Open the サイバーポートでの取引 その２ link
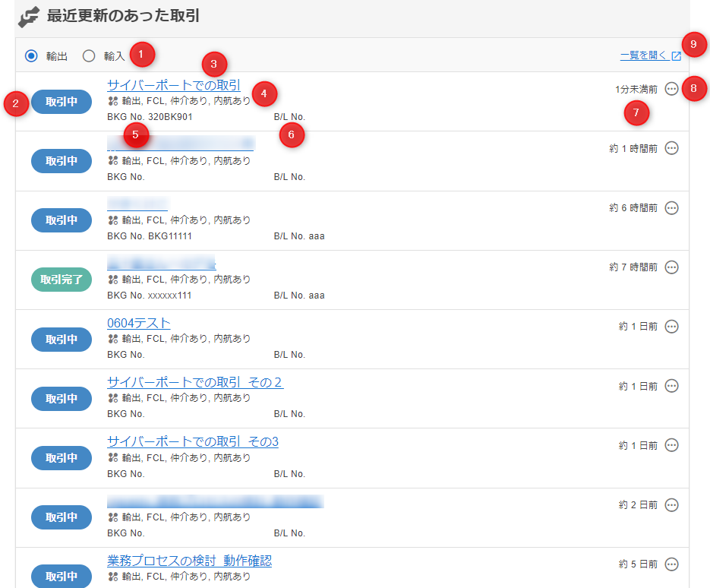Image resolution: width=710 pixels, height=588 pixels. 194,382
